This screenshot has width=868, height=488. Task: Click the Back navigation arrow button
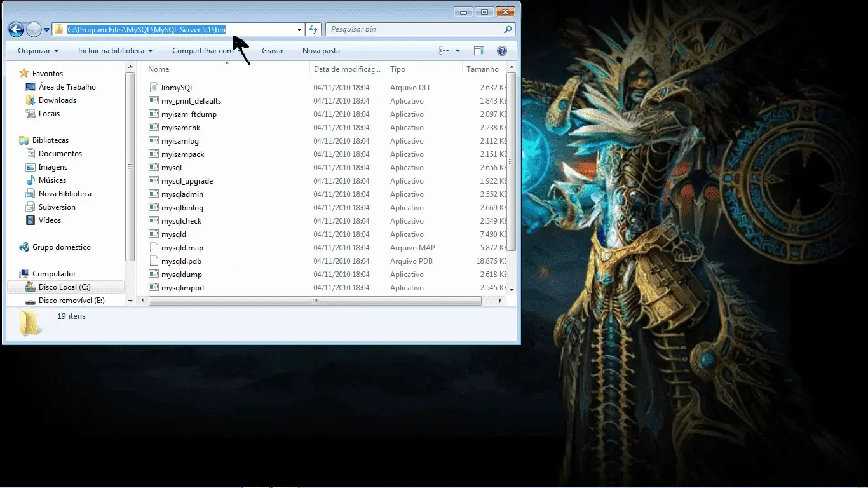(16, 29)
